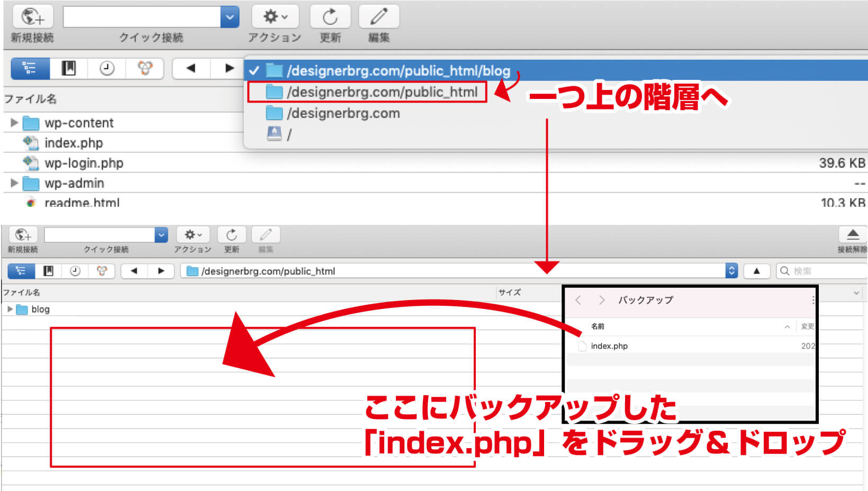868x491 pixels.
Task: Click the New Connection globe icon in upper toolbar
Action: click(32, 17)
